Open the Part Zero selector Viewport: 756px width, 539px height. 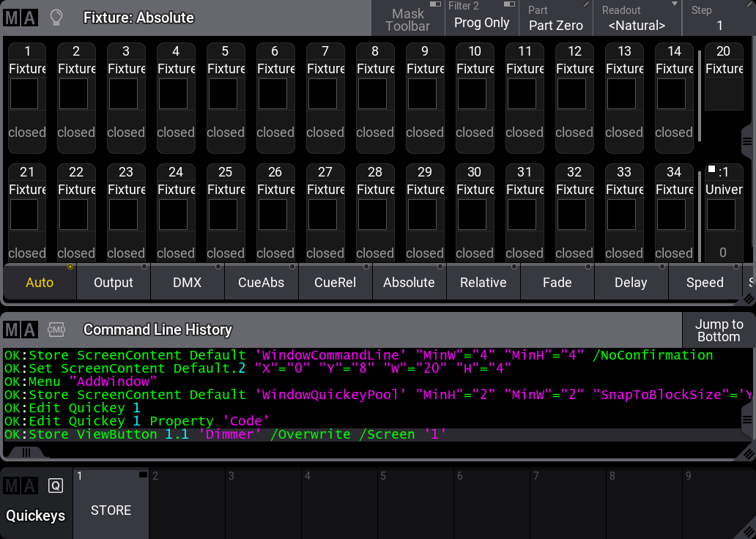pos(556,19)
